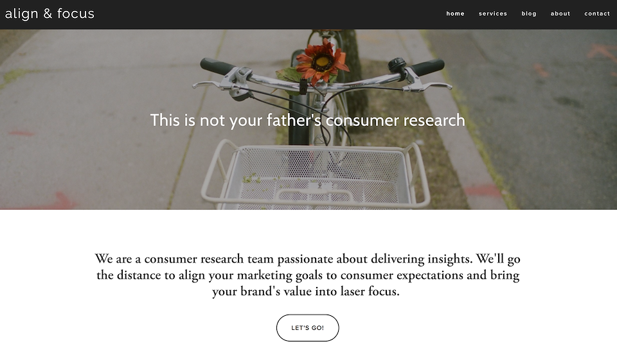
Task: Open the blog navigation link
Action: pos(529,13)
